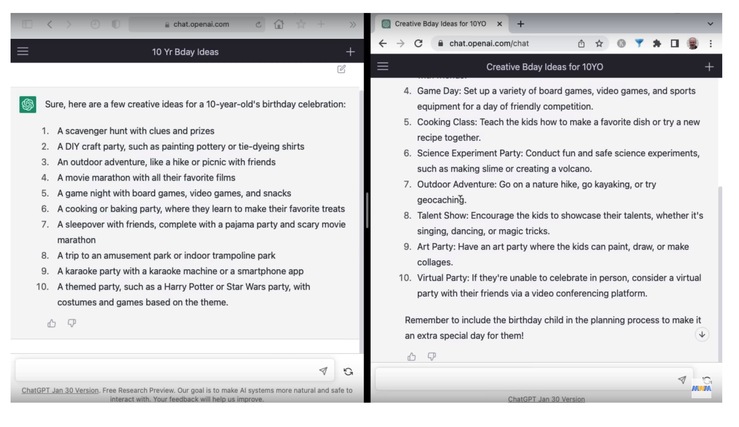The image size is (739, 427).
Task: Click Safari sidebar toggle icon
Action: [x=27, y=24]
